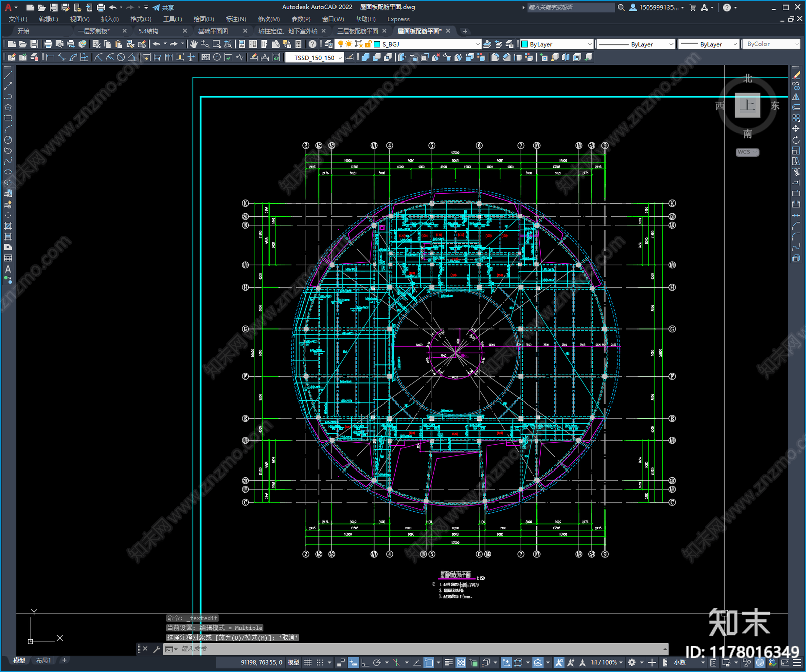Open the Express menu

tap(398, 19)
